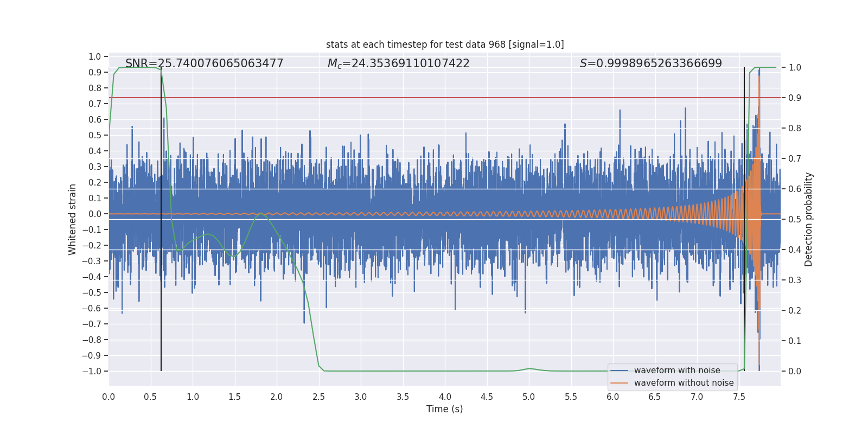Select legend entry 'waveform with noise'
The width and height of the screenshot is (868, 434).
pyautogui.click(x=677, y=371)
